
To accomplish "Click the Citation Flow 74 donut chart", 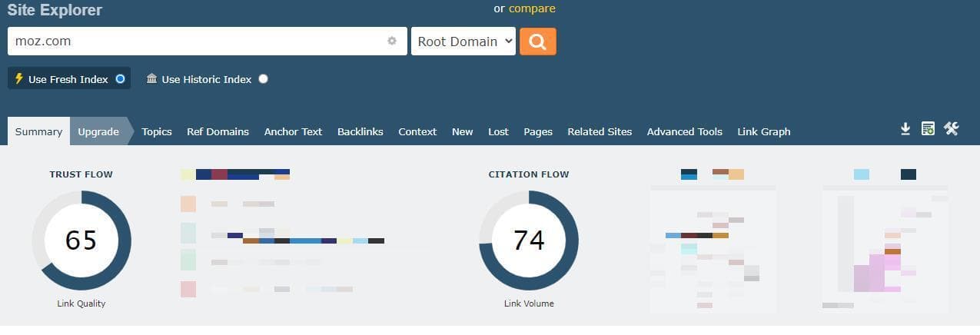I will 529,240.
